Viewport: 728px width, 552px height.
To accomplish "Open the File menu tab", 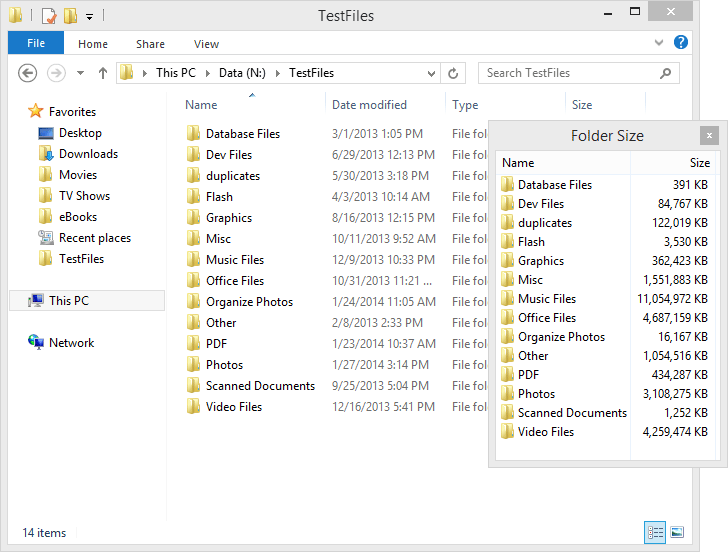I will [x=36, y=43].
